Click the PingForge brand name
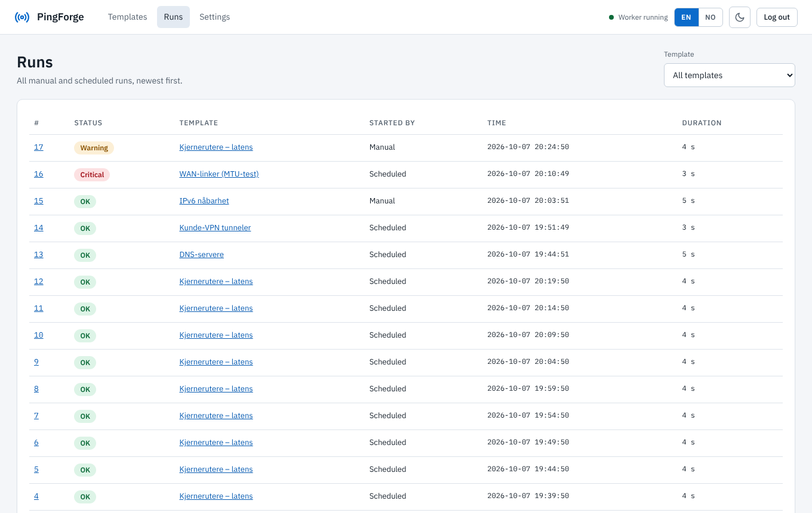 click(60, 17)
